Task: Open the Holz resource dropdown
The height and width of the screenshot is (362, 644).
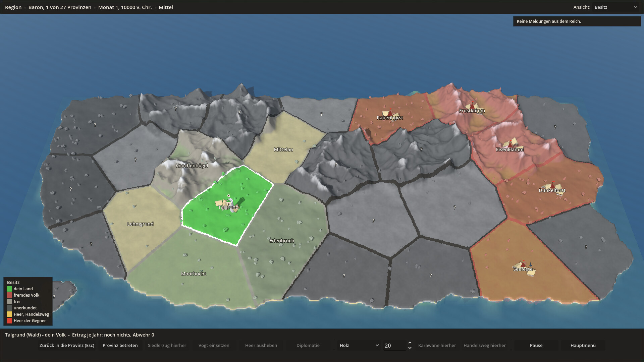Action: (359, 345)
